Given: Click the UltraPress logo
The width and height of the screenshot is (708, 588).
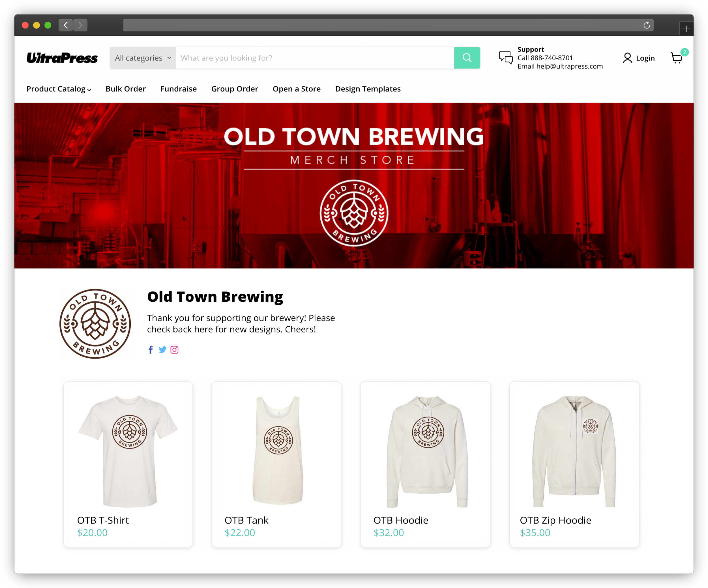Looking at the screenshot, I should point(62,58).
